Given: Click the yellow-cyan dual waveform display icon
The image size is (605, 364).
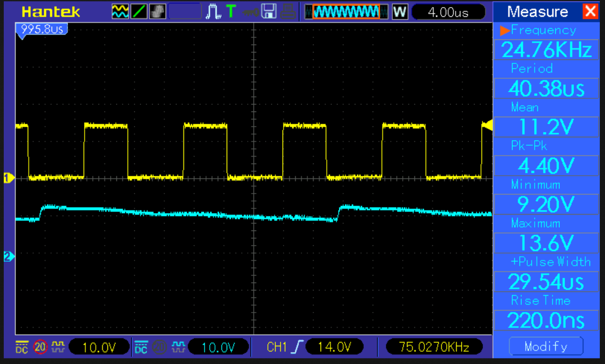Looking at the screenshot, I should click(x=120, y=11).
